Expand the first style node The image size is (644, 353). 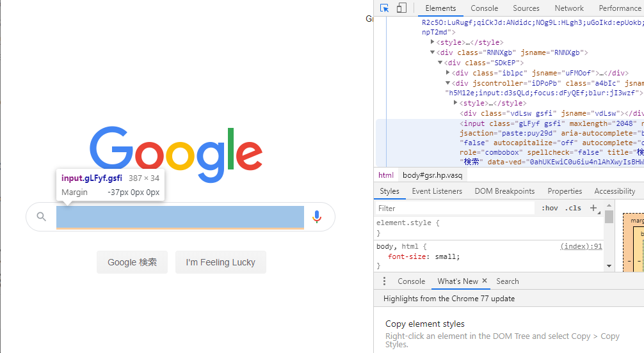tap(433, 42)
